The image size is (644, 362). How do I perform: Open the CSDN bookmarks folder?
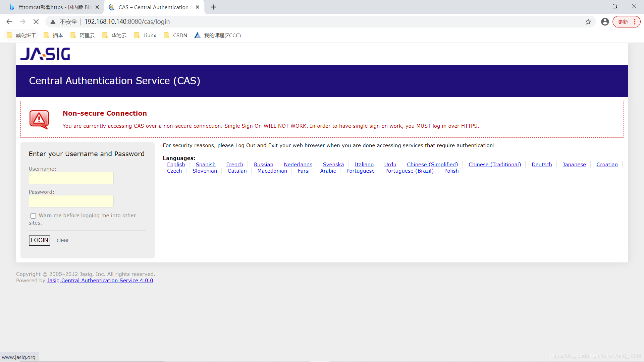(175, 36)
